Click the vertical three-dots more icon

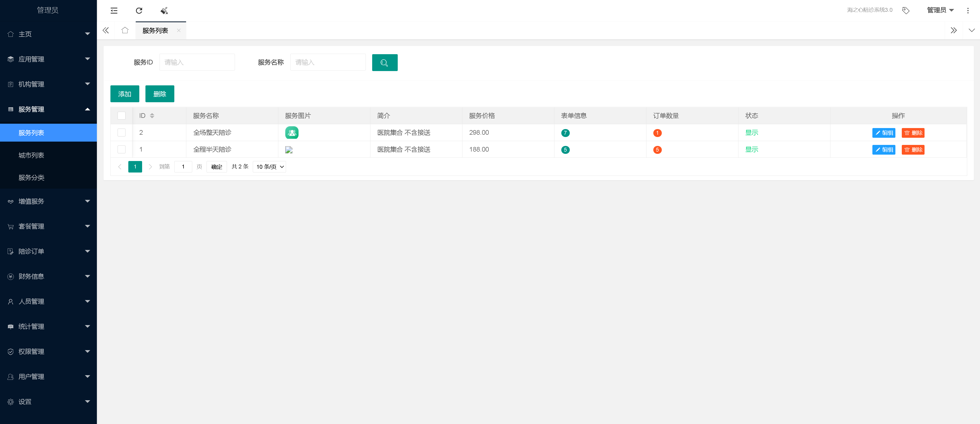968,11
